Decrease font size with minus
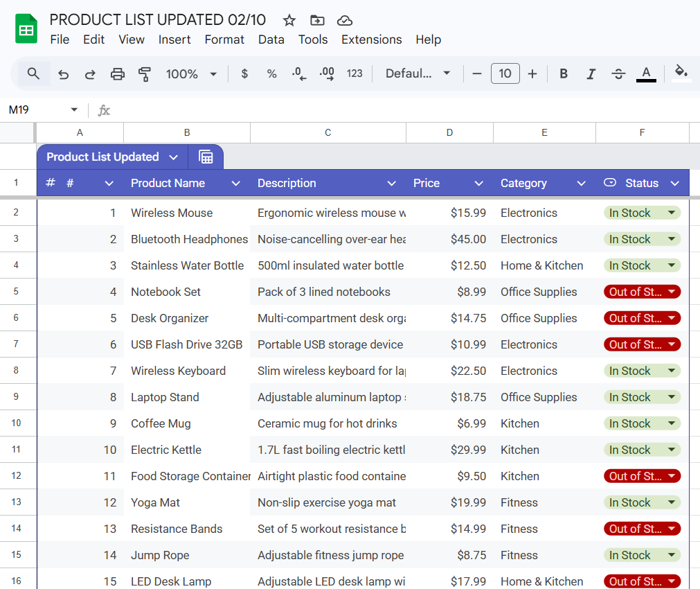This screenshot has height=589, width=700. point(477,73)
